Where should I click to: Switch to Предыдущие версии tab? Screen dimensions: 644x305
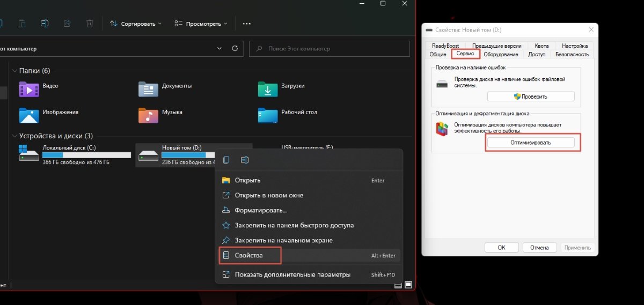pyautogui.click(x=496, y=46)
